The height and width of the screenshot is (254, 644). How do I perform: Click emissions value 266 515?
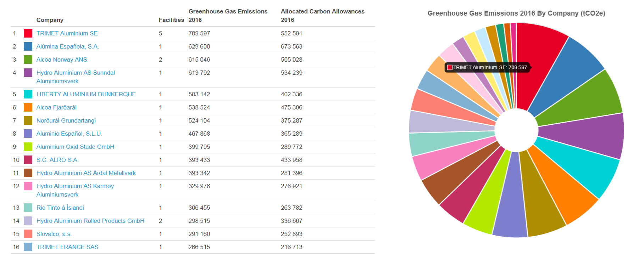tap(199, 247)
